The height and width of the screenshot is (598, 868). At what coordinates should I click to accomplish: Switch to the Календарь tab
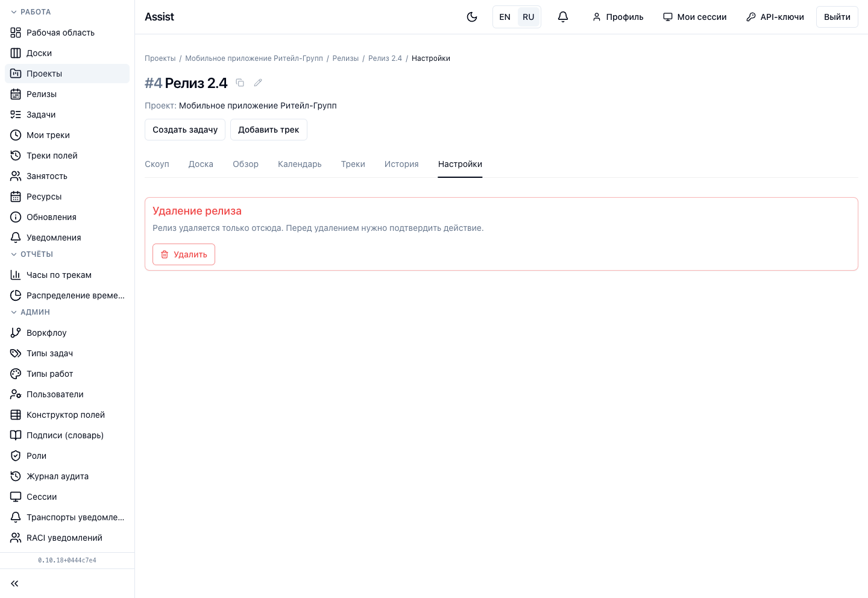300,164
